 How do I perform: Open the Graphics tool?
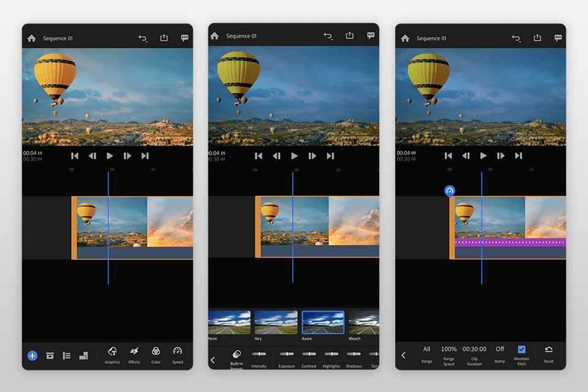(112, 355)
